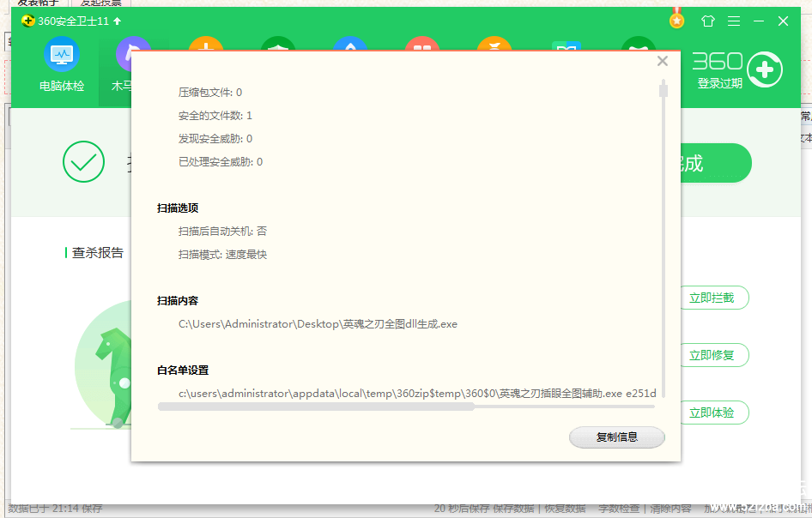
Task: Click the green 完成 button behind dialog
Action: 716,163
